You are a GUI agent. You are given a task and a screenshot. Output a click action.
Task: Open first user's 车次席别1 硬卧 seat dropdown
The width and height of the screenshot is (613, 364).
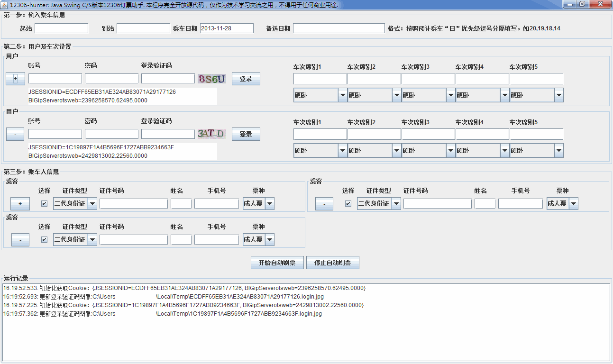[x=320, y=95]
